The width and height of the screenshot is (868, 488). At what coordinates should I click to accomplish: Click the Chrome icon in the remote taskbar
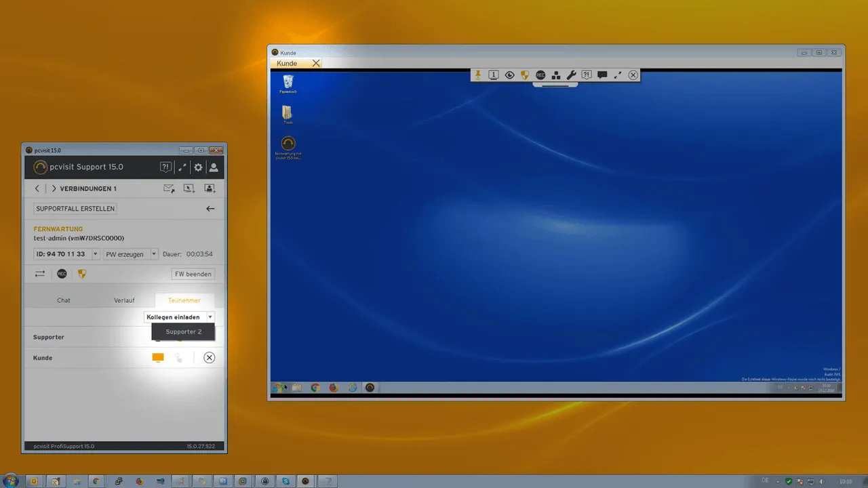[x=315, y=388]
